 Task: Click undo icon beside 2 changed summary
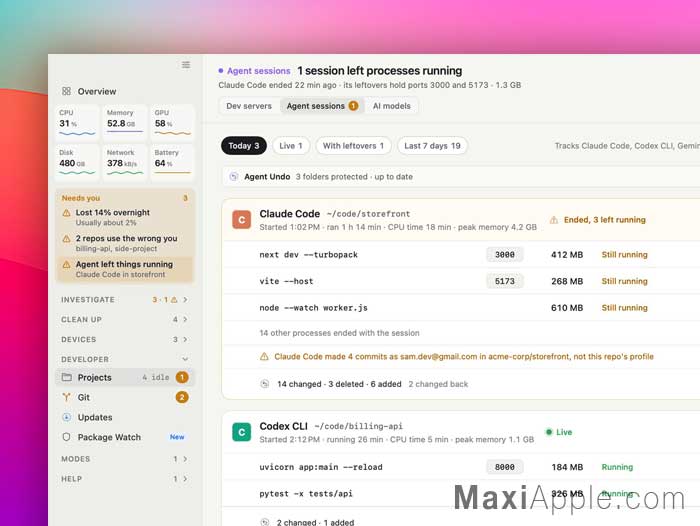(265, 522)
